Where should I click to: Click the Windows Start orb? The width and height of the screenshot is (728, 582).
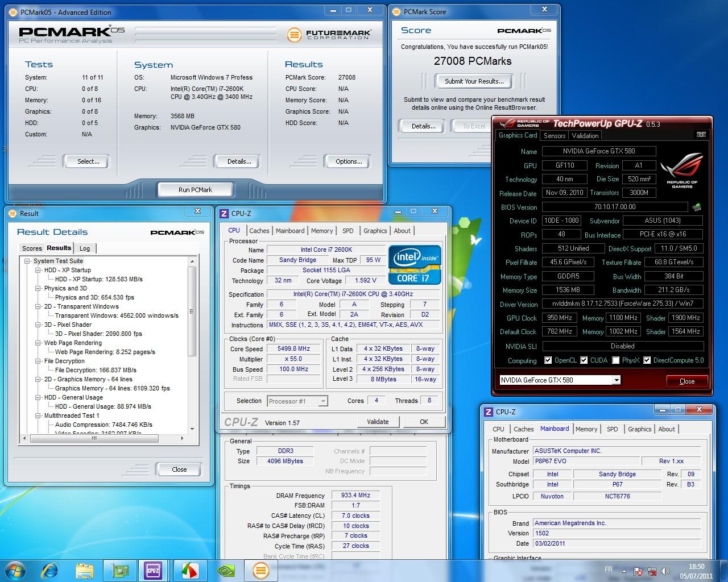(15, 570)
